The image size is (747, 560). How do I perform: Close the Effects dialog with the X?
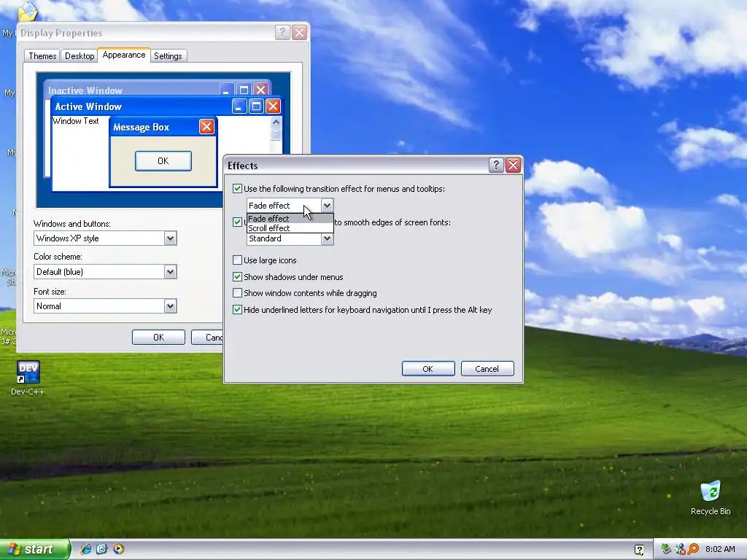[513, 166]
